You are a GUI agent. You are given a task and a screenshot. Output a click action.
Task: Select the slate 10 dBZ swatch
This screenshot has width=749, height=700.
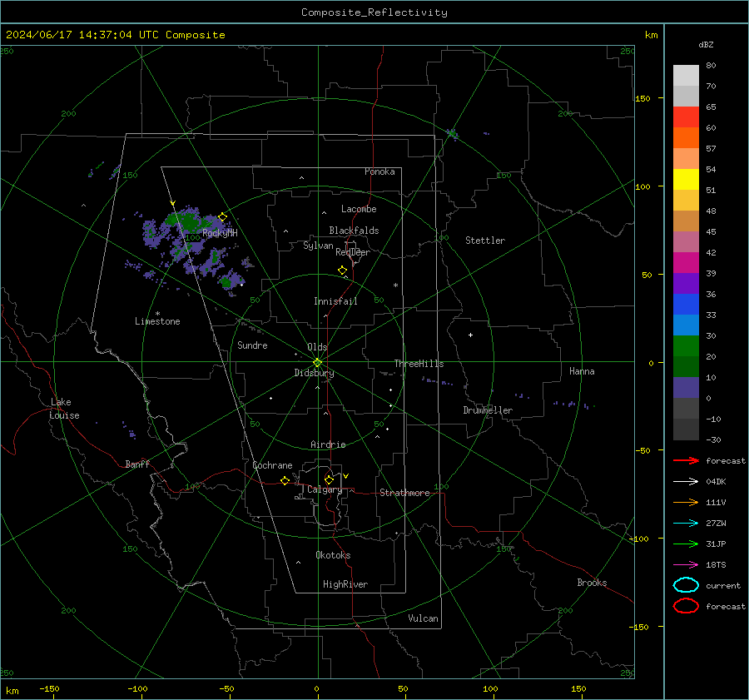[x=686, y=387]
